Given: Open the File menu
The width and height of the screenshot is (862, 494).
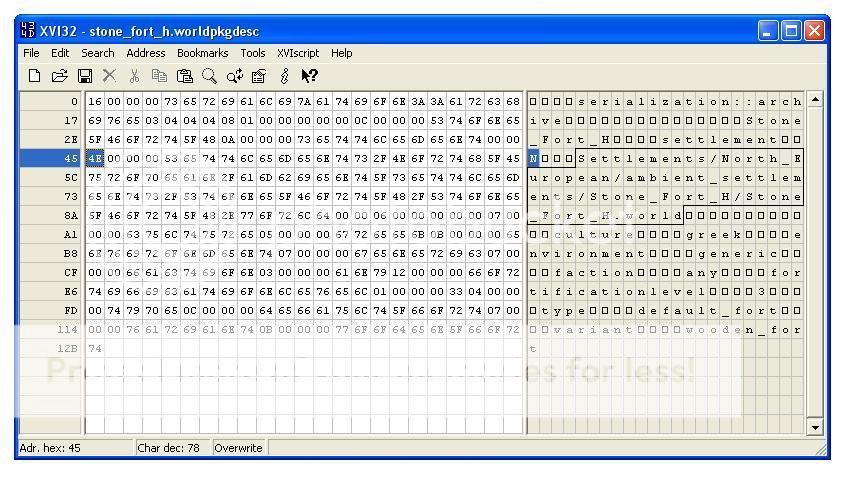Looking at the screenshot, I should tap(31, 53).
